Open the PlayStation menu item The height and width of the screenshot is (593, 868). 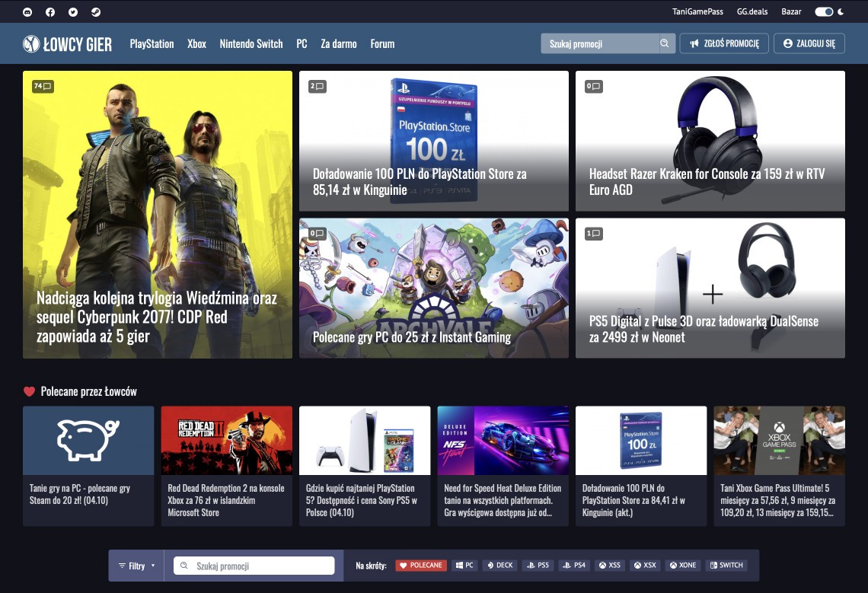(x=152, y=43)
